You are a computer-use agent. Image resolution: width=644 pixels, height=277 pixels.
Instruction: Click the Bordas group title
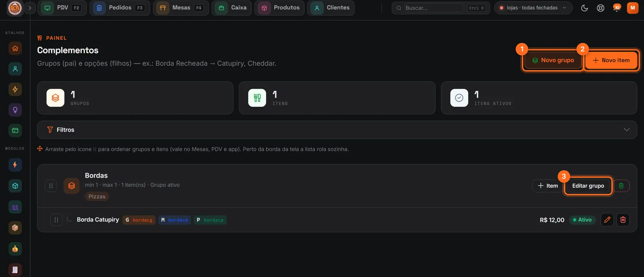click(96, 176)
